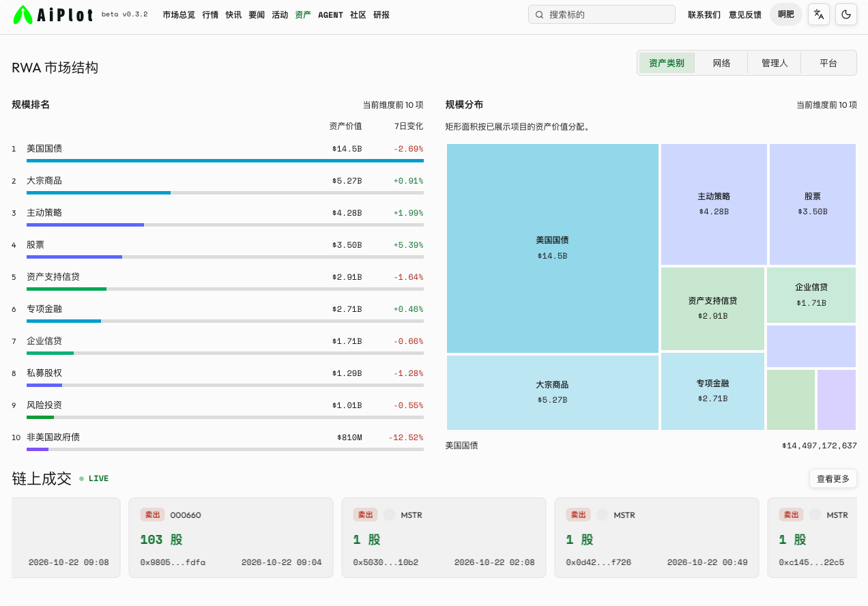Click the -12.52% change value
The width and height of the screenshot is (868, 606).
(x=406, y=437)
